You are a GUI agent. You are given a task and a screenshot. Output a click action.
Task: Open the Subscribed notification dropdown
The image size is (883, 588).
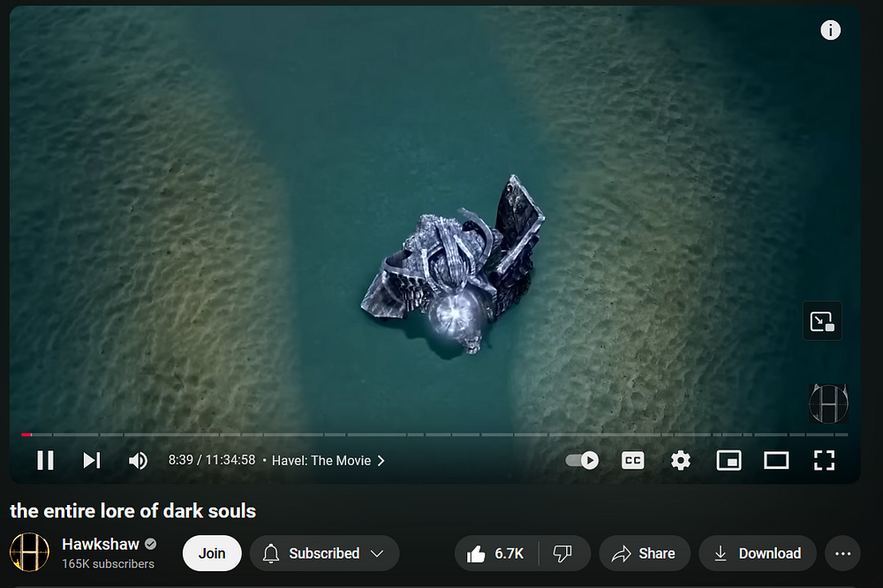(x=324, y=553)
